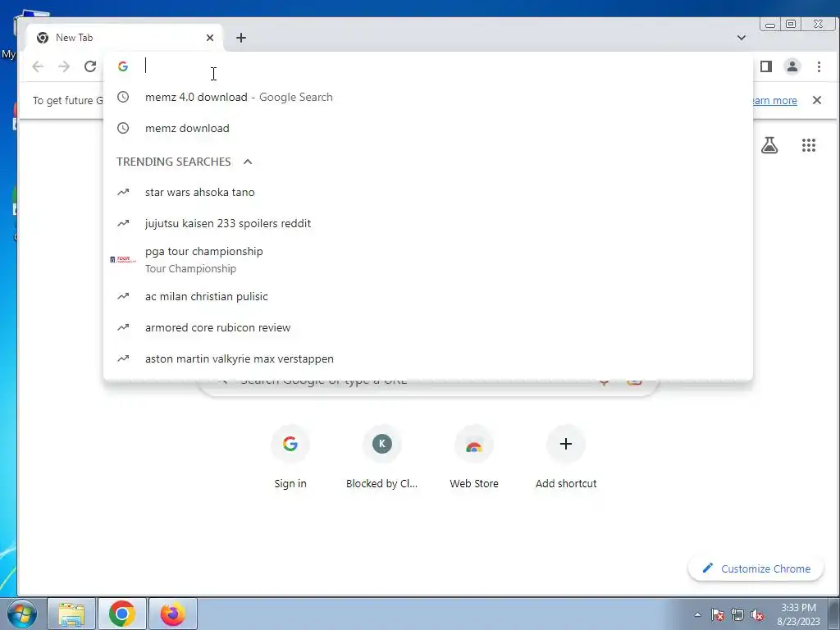Open the tab search chevron
The width and height of the screenshot is (840, 630).
coord(742,38)
